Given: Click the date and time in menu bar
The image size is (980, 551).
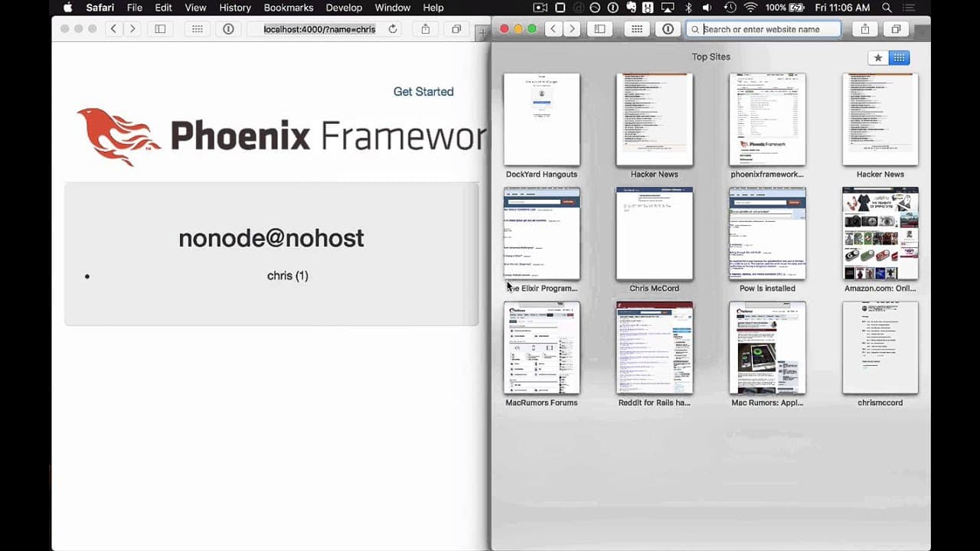Looking at the screenshot, I should click(842, 8).
